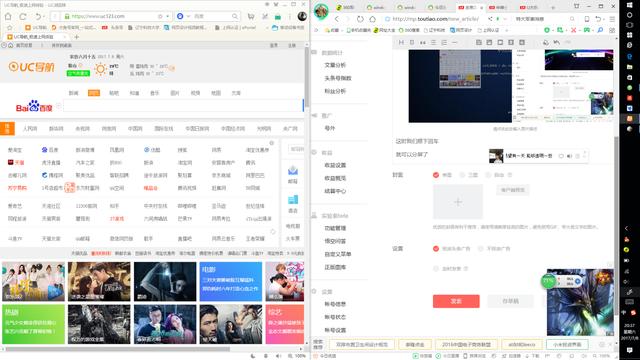Click the plus box to add cover image
This screenshot has height=360, width=640.
(x=458, y=202)
